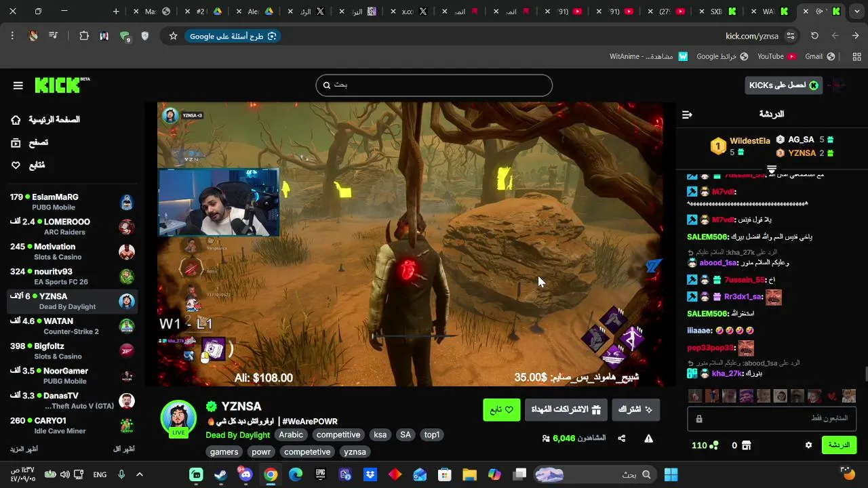868x488 pixels.
Task: Open Discord from taskbar
Action: pos(245,474)
